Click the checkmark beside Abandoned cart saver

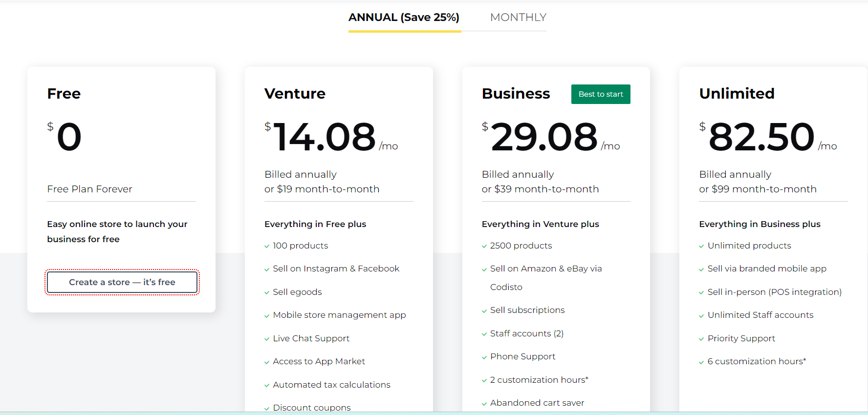click(x=484, y=403)
